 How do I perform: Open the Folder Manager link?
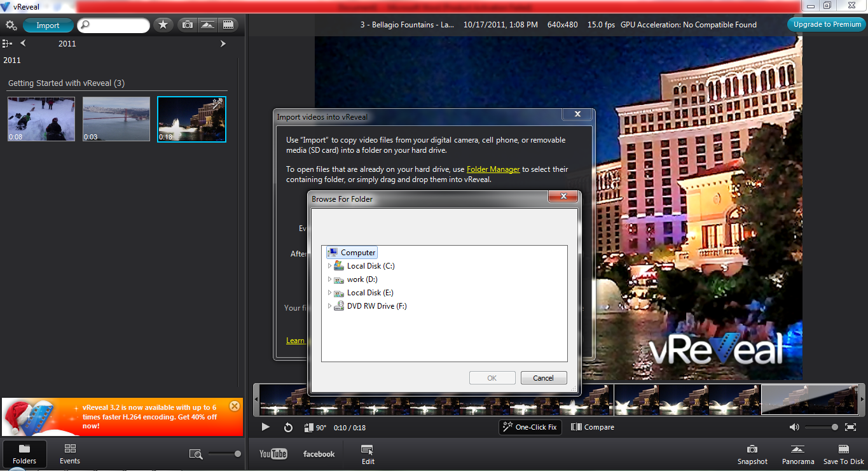493,169
